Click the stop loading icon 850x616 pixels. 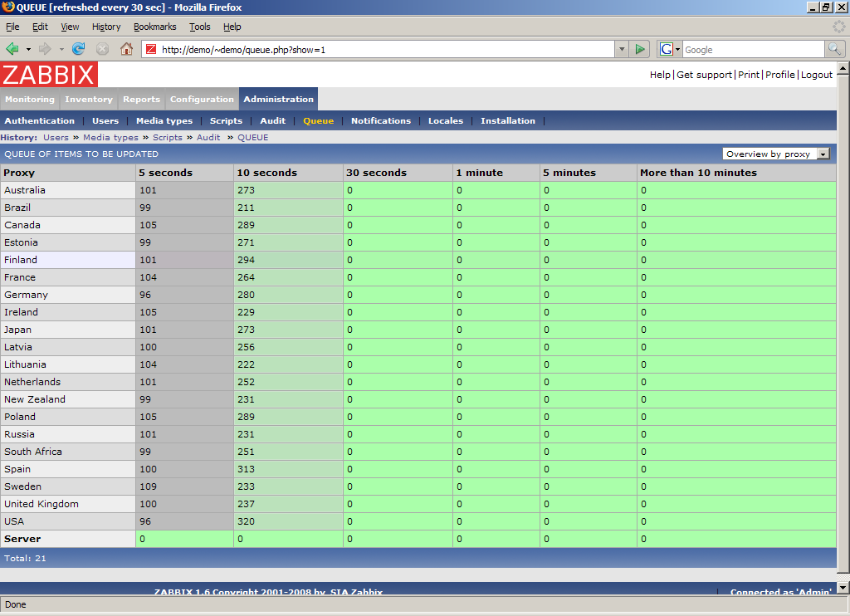(102, 49)
